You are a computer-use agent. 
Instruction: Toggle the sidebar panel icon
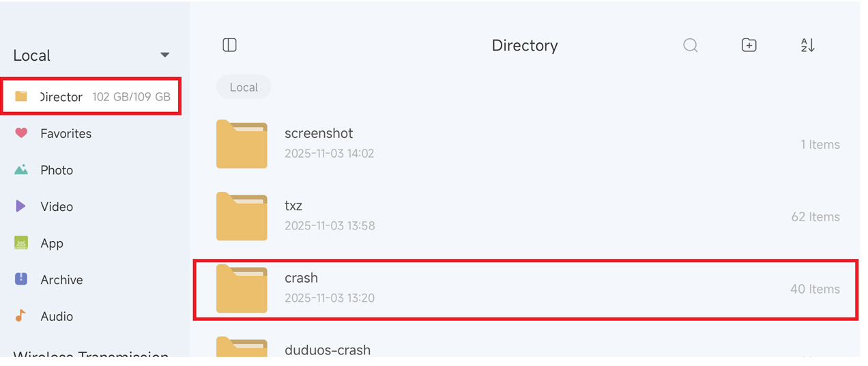(x=230, y=45)
